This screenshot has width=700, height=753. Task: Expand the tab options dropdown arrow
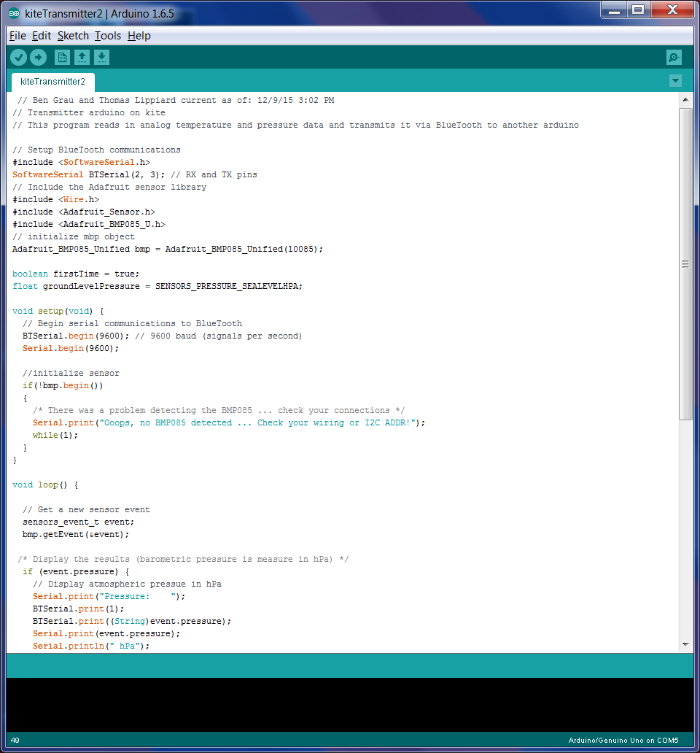tap(675, 81)
